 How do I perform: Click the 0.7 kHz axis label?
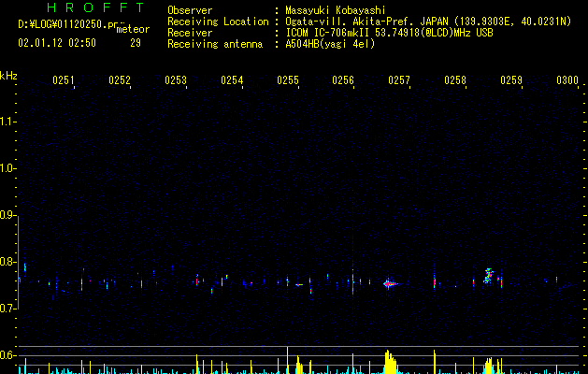[7, 309]
